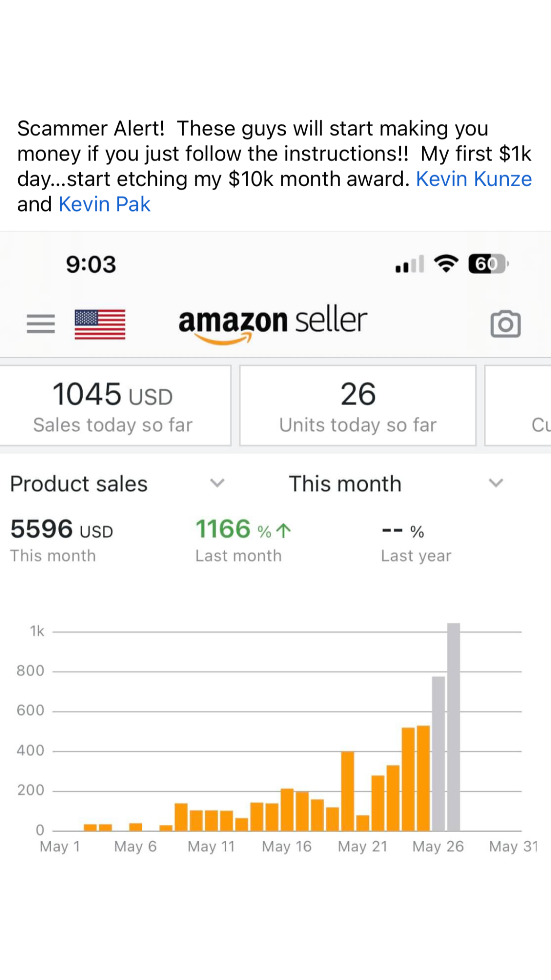The image size is (551, 980).
Task: Open Kevin Kunze profile link
Action: 474,179
